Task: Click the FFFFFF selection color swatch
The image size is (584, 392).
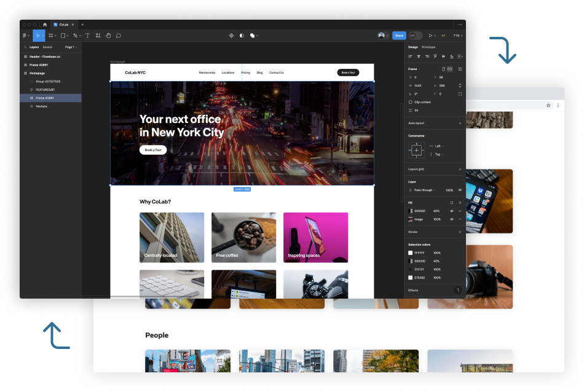Action: 411,253
